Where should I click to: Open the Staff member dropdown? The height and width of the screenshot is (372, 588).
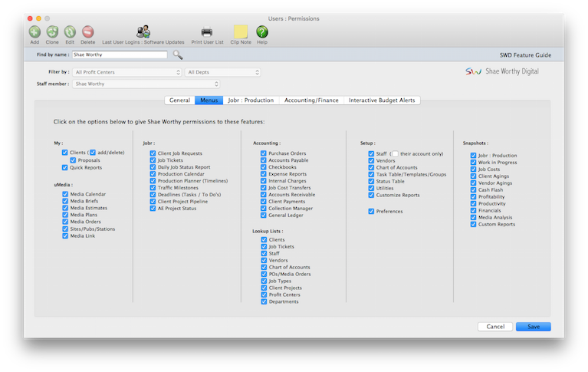click(146, 84)
